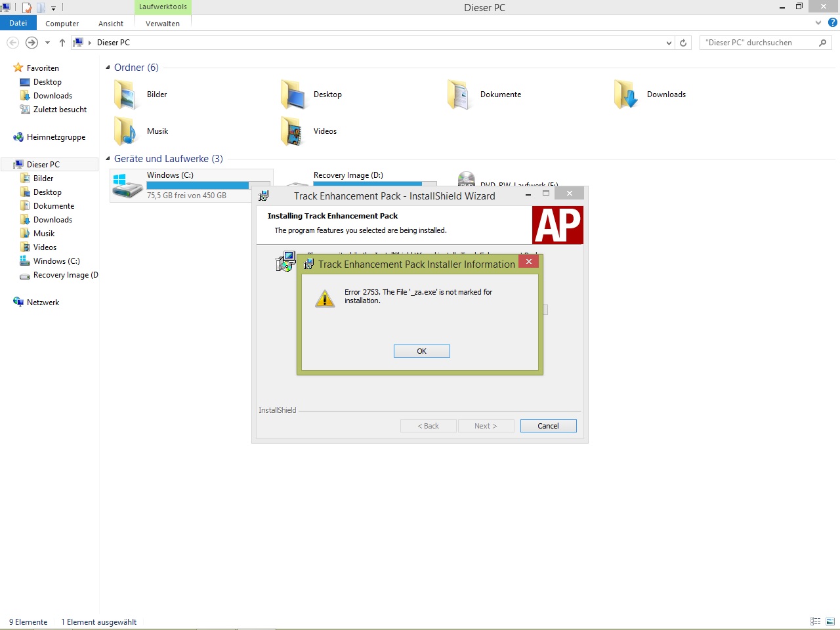Select Bilder under Dieser PC in navigation pane
The image size is (840, 630).
(43, 178)
